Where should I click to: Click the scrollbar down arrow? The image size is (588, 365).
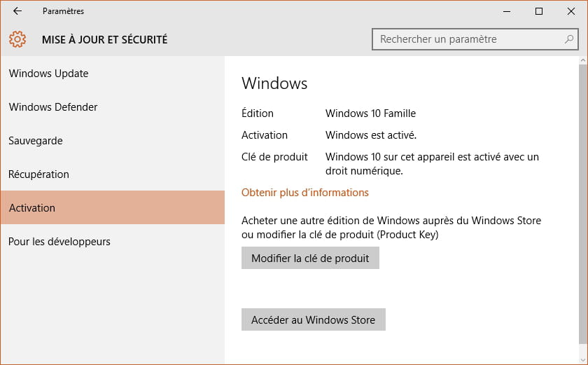(x=583, y=360)
